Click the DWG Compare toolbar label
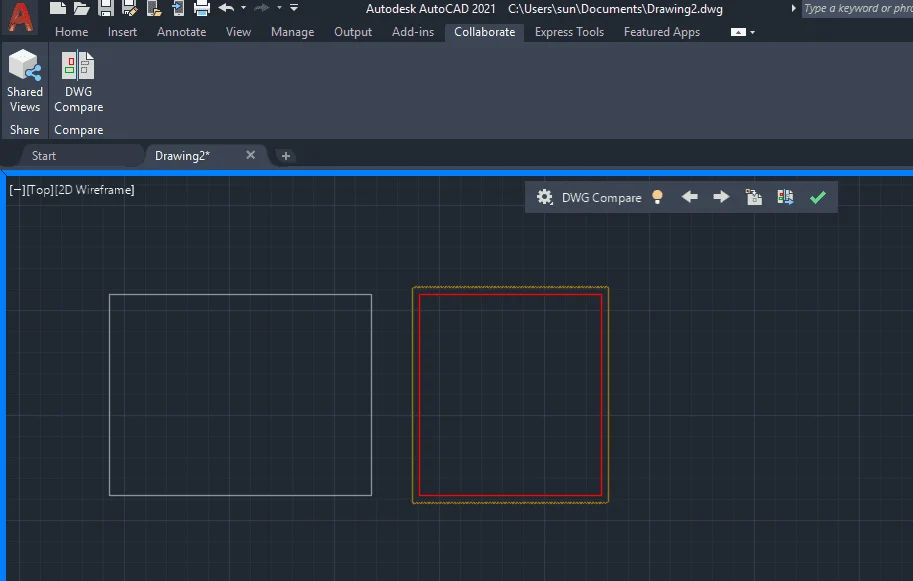The width and height of the screenshot is (913, 581). tap(601, 198)
